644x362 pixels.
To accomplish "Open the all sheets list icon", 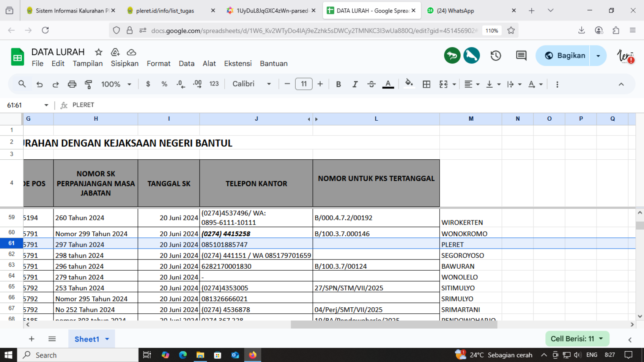I will click(x=52, y=339).
